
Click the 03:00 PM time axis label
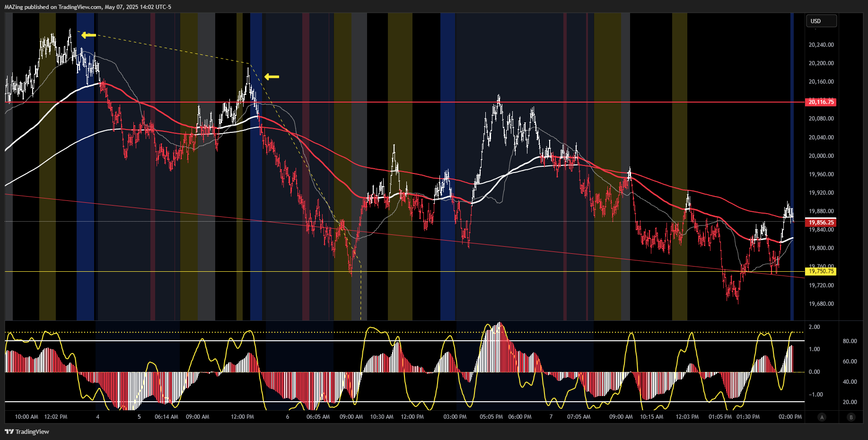pyautogui.click(x=455, y=417)
